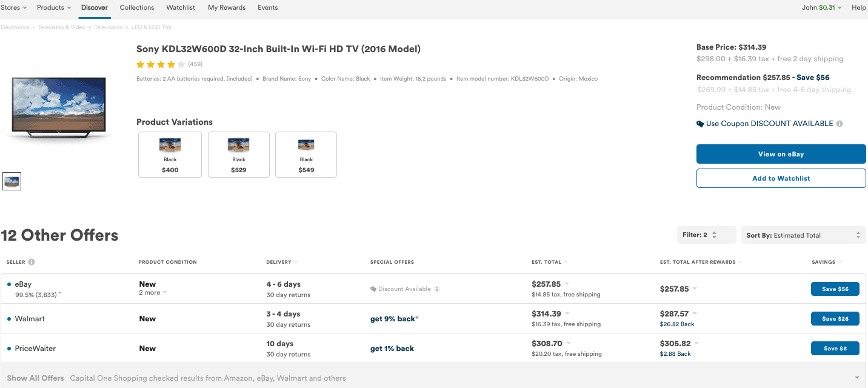Screen dimensions: 868x388
Task: Select the $400 Black product variation
Action: pos(170,155)
